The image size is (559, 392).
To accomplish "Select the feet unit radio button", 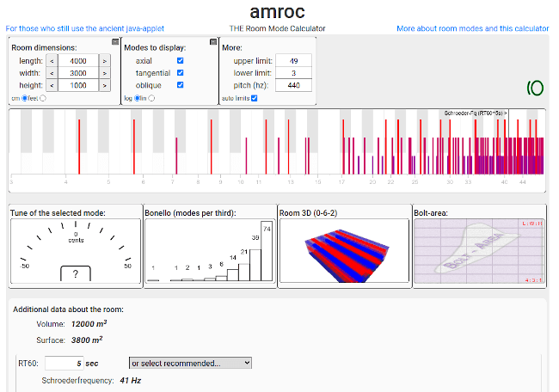I will point(43,98).
